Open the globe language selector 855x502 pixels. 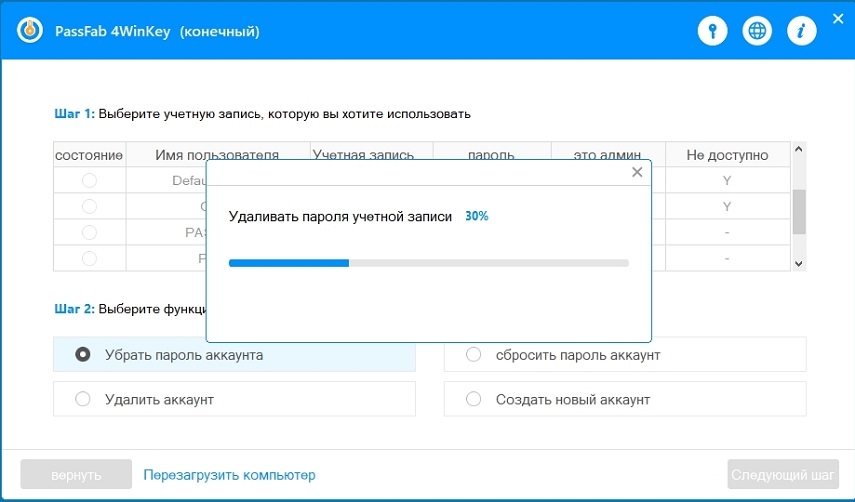[757, 31]
